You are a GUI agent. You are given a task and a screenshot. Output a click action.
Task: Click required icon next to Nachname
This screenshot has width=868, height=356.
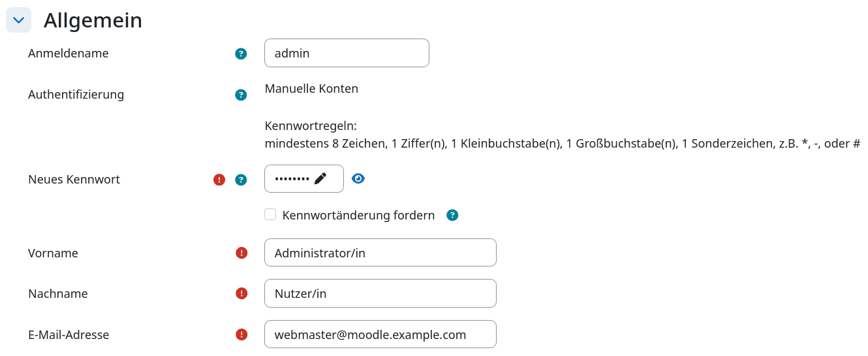coord(241,293)
